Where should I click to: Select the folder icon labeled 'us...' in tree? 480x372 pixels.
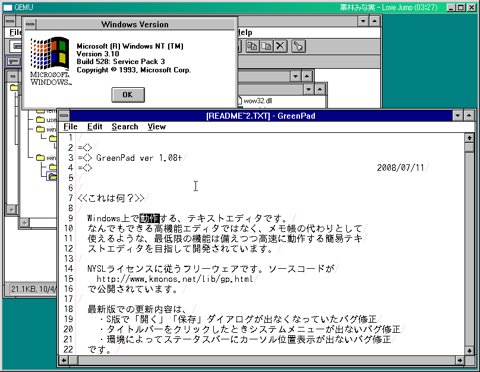point(41,119)
